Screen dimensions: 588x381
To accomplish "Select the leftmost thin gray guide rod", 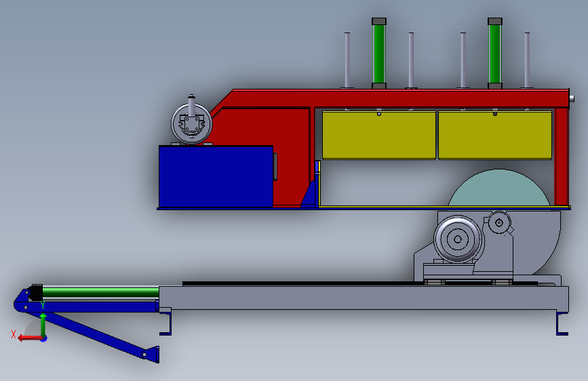I will 347,61.
